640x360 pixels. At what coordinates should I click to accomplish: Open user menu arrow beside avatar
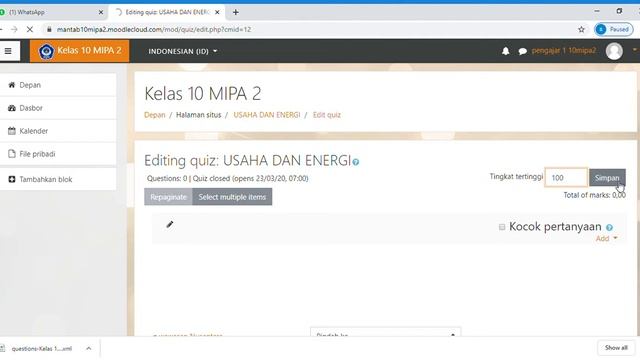click(x=634, y=50)
